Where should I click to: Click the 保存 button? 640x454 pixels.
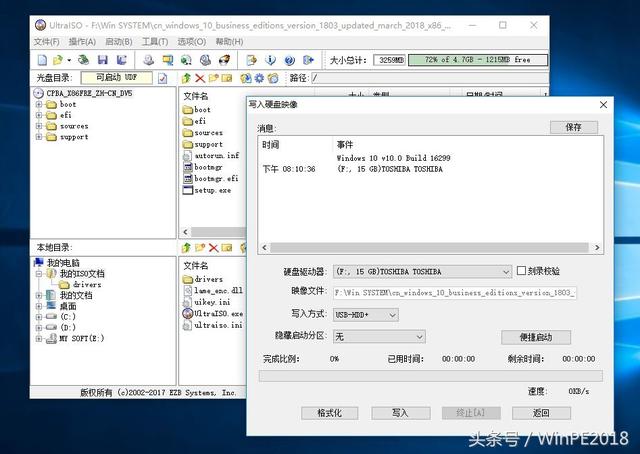pyautogui.click(x=574, y=127)
